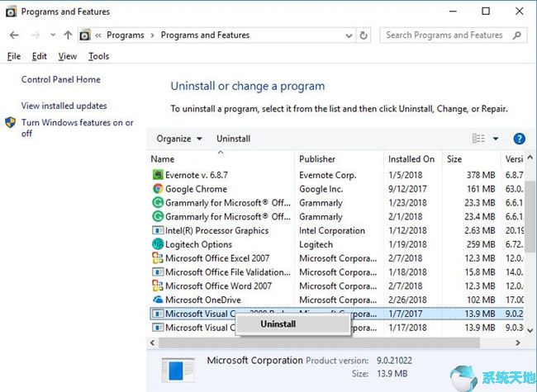Screen dimensions: 537x392
Task: Open the Edit menu
Action: 40,56
